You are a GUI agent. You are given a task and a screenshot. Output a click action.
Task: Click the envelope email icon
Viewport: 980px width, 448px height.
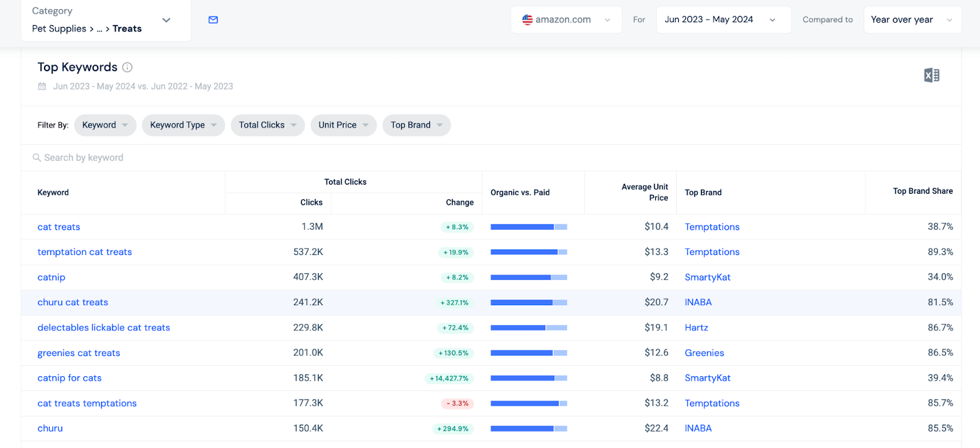coord(213,20)
